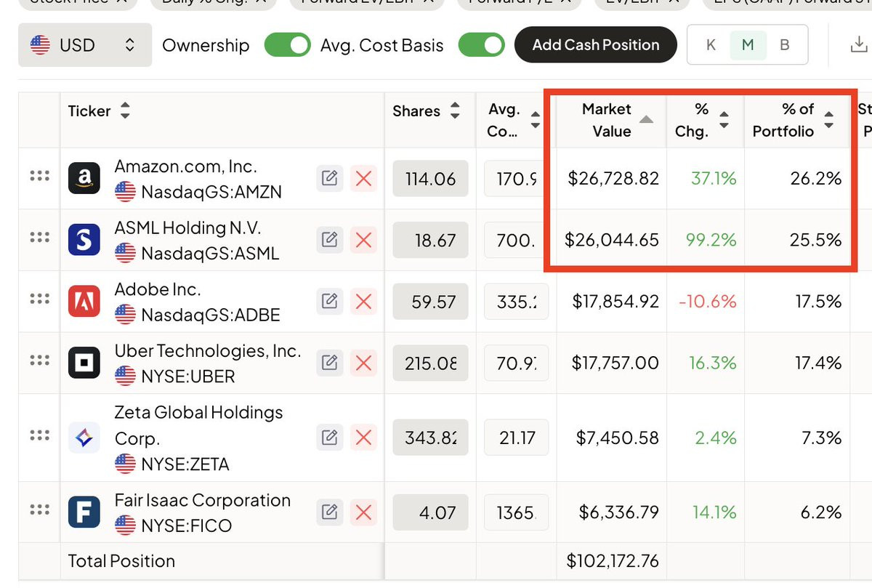Click Fair Isaac change 14.1%
The image size is (872, 588).
(714, 512)
